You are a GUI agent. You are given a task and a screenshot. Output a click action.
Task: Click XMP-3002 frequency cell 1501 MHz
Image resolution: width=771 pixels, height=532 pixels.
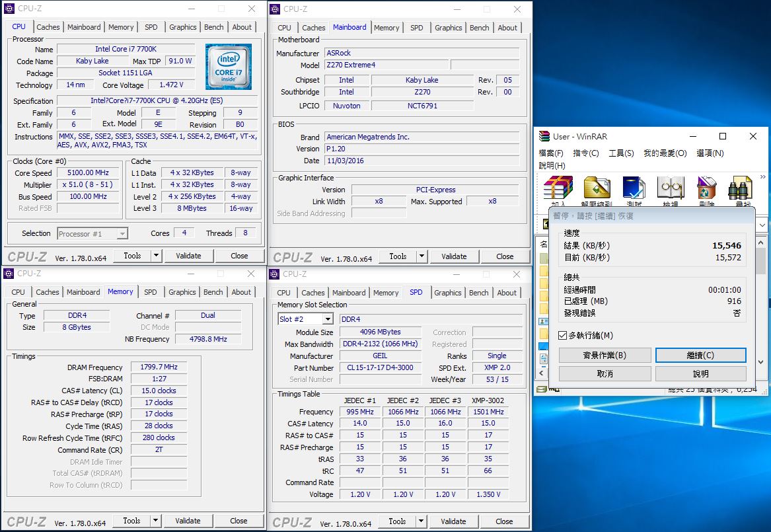click(x=488, y=412)
